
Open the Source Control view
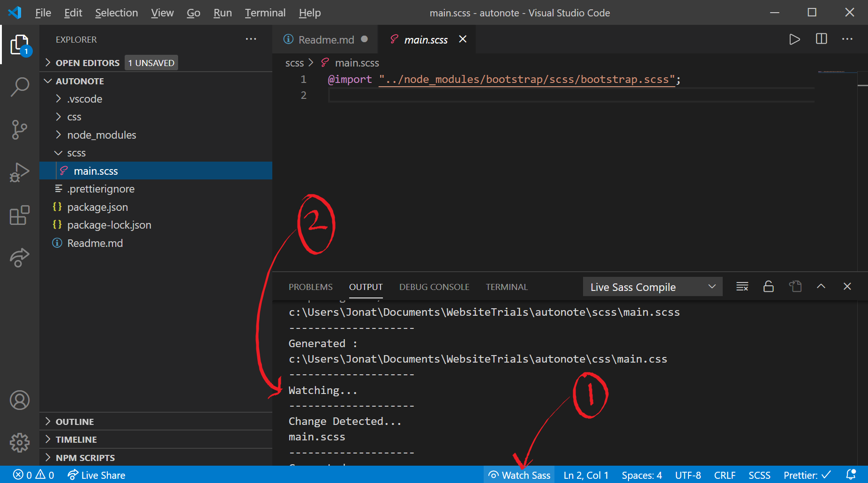(20, 130)
